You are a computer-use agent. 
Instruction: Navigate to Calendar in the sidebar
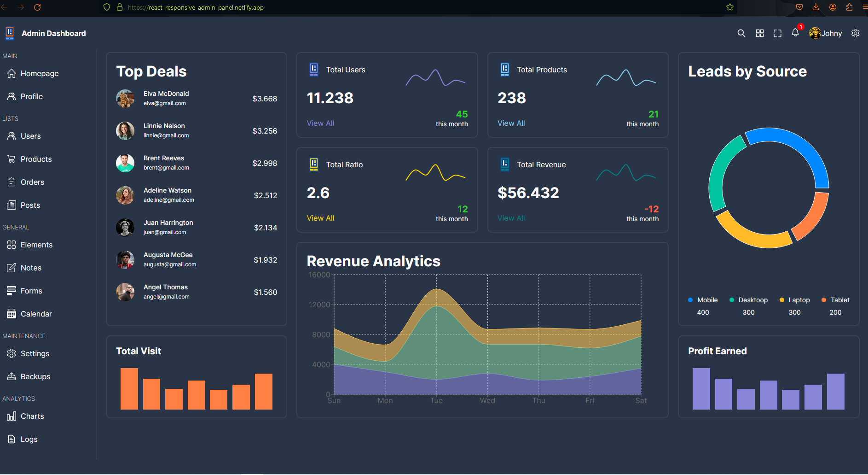tap(36, 314)
